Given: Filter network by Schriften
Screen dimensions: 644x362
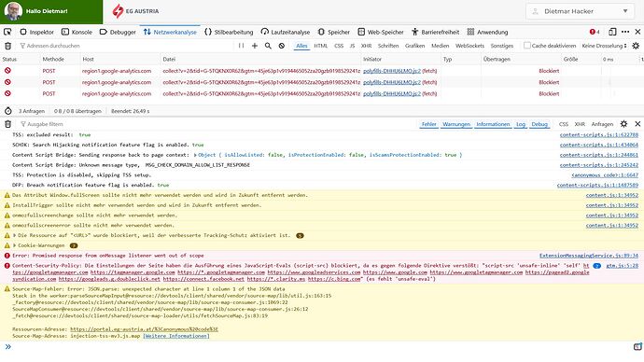Looking at the screenshot, I should (388, 46).
